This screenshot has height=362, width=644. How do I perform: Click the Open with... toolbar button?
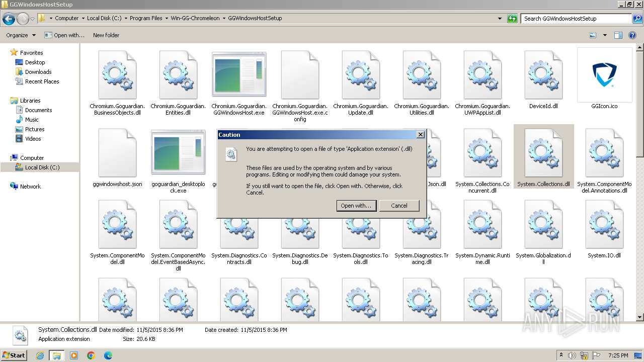[x=64, y=35]
